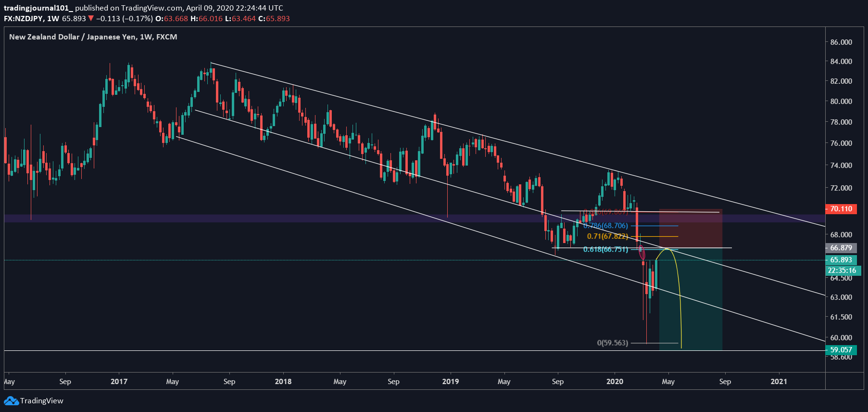This screenshot has height=412, width=868.
Task: Click the 74.000 price axis label
Action: (841, 166)
